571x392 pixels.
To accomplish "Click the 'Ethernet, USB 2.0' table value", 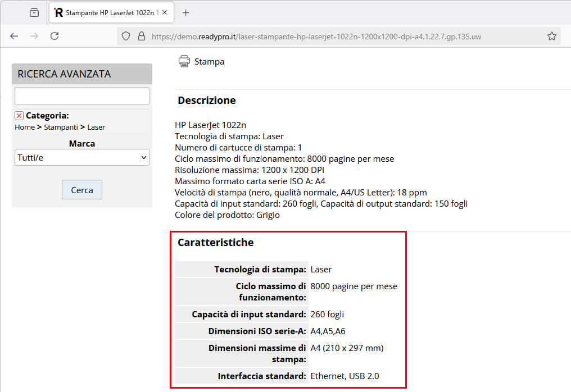I will pos(345,376).
